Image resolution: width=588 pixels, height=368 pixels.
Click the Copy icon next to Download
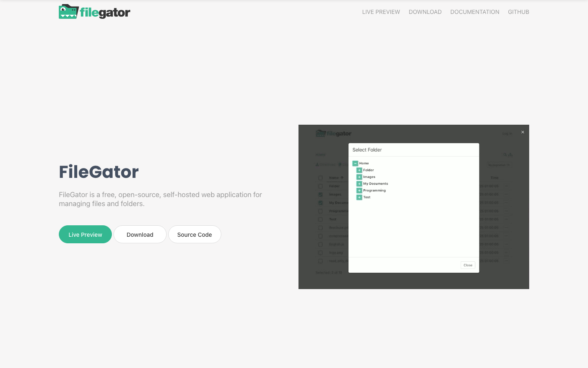[340, 164]
